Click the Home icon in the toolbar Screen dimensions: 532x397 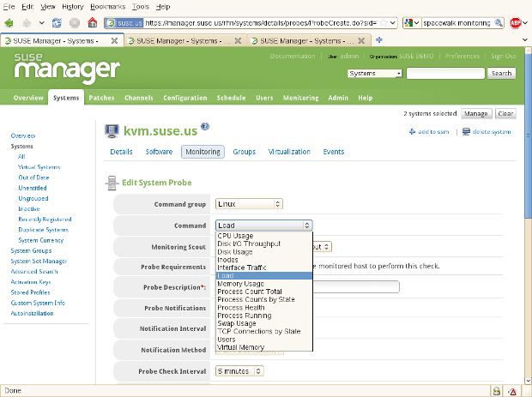(x=93, y=22)
